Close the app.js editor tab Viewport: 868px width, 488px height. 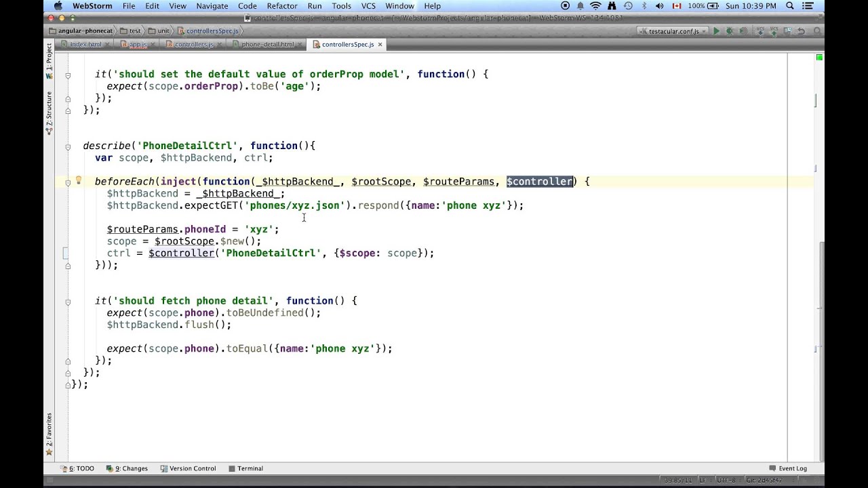point(153,45)
